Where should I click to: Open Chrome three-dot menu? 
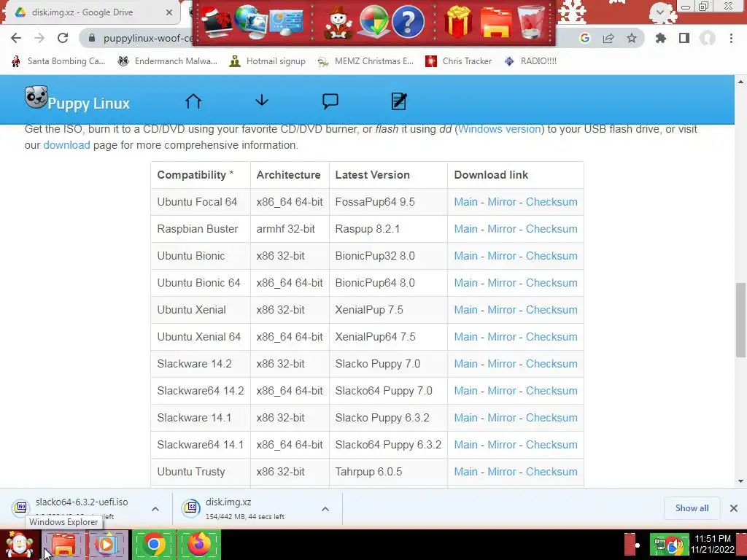pos(731,38)
